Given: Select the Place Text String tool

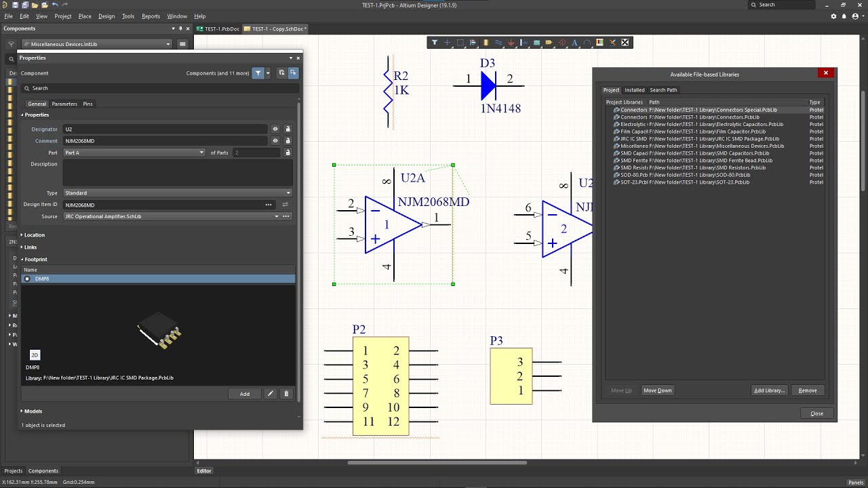Looking at the screenshot, I should (x=574, y=42).
